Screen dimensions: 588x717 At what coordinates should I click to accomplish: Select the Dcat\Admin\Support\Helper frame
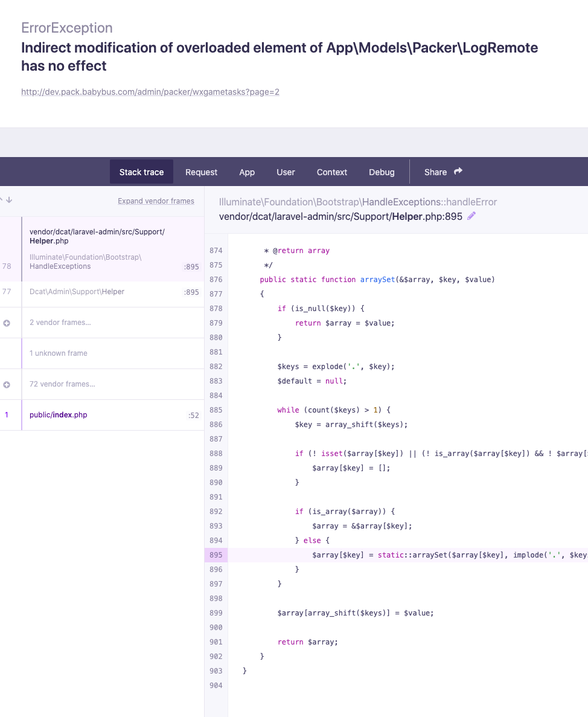point(102,292)
